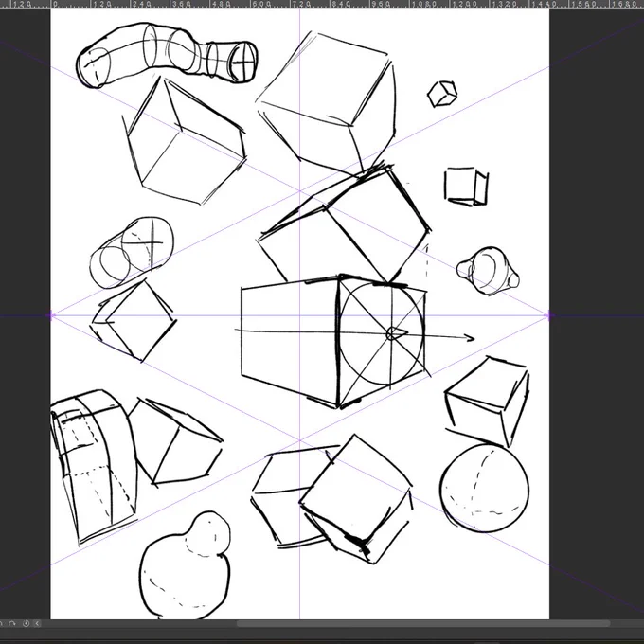644x644 pixels.
Task: Click the reset rotation circular icon
Action: pyautogui.click(x=26, y=623)
